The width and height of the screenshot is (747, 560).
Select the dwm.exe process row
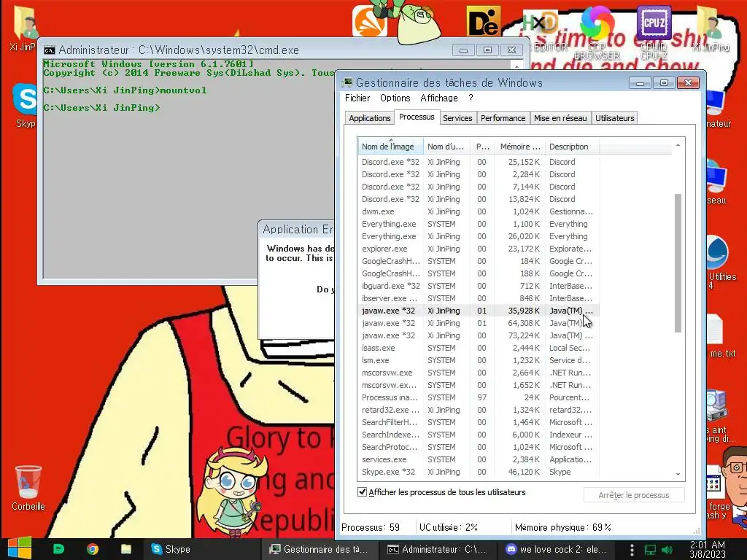pyautogui.click(x=478, y=211)
